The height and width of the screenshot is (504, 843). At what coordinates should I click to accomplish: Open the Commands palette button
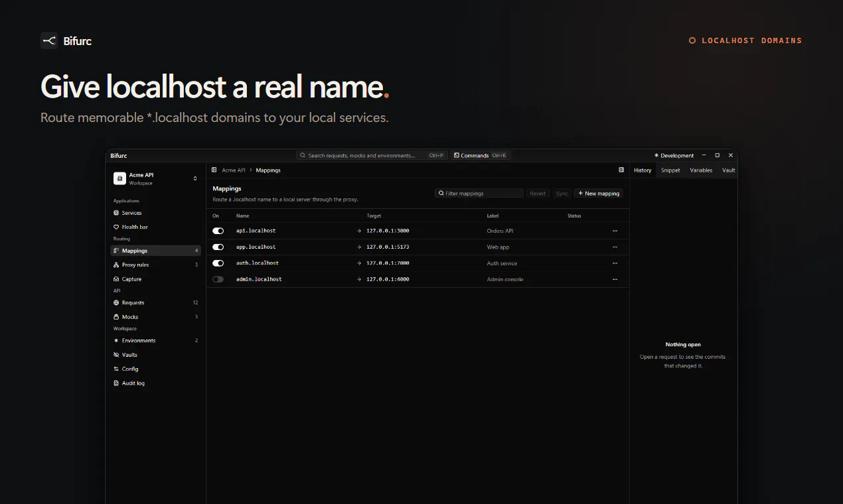tap(481, 156)
